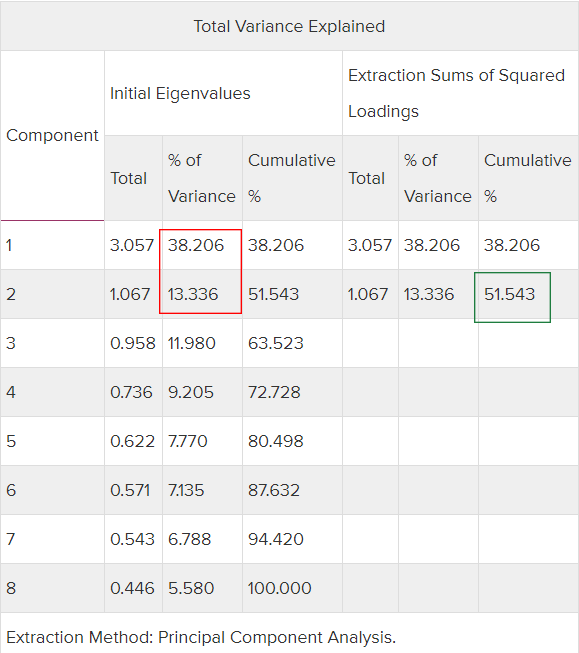
Task: Click row label 8 in the Component column
Action: (11, 588)
